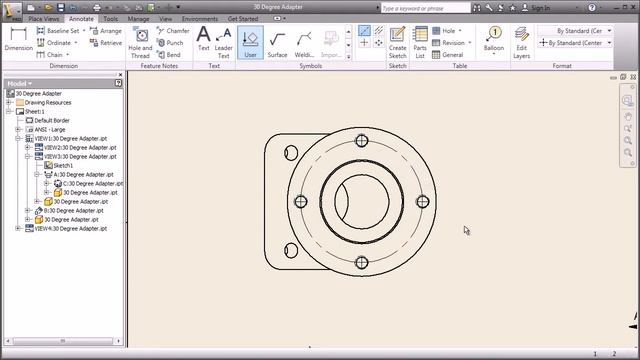
Task: Choose Baseline Set dimension tool
Action: pos(58,31)
